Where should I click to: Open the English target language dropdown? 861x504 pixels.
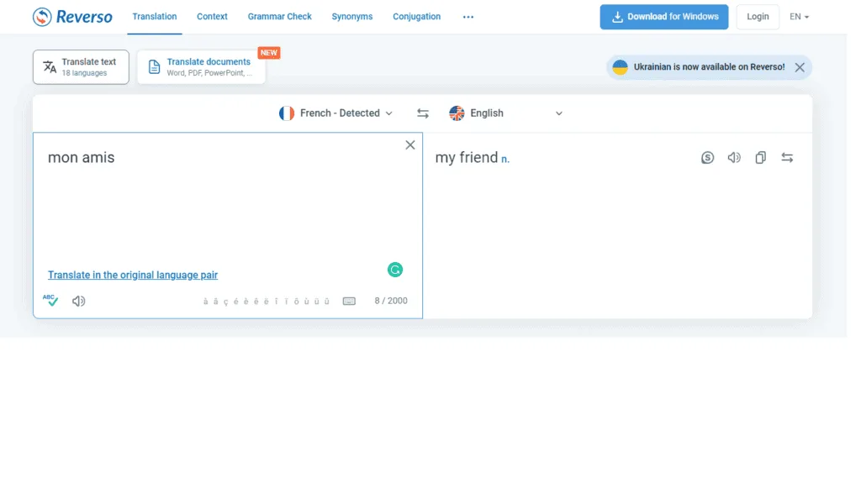pos(505,113)
